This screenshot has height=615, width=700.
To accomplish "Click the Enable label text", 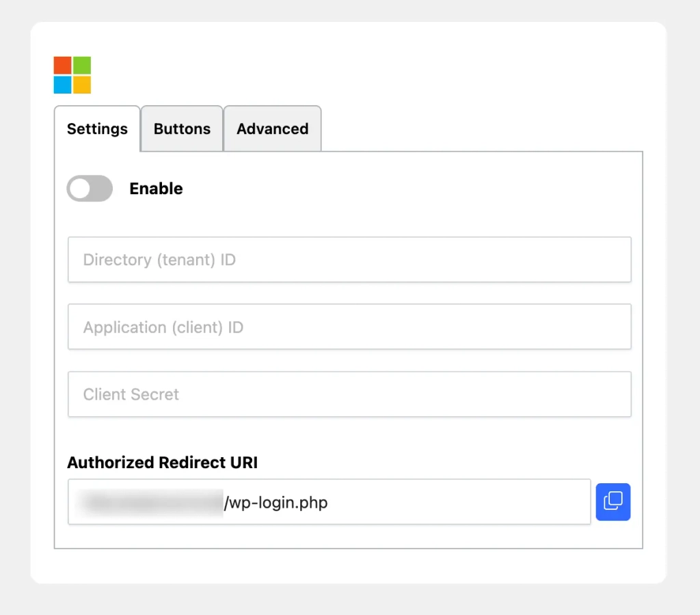I will tap(157, 189).
